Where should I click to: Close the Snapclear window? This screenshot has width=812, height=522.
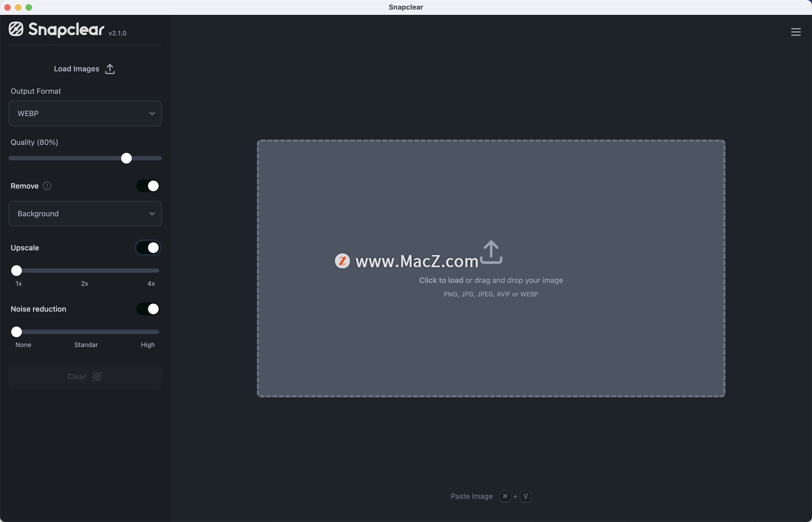[x=7, y=7]
